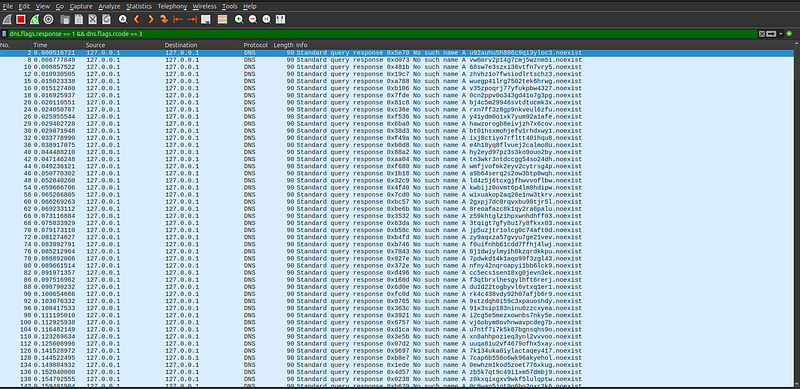Close this capture file icon
This screenshot has width=800, height=389.
(x=92, y=19)
